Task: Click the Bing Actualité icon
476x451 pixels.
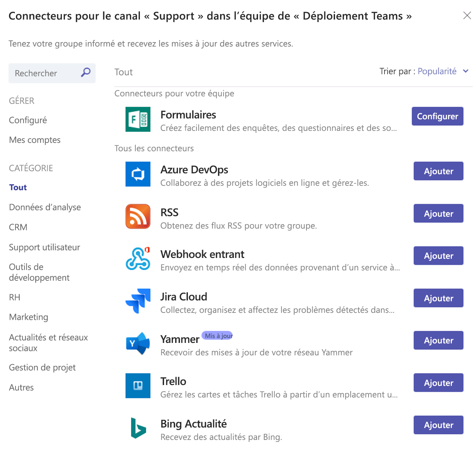Action: click(x=139, y=428)
